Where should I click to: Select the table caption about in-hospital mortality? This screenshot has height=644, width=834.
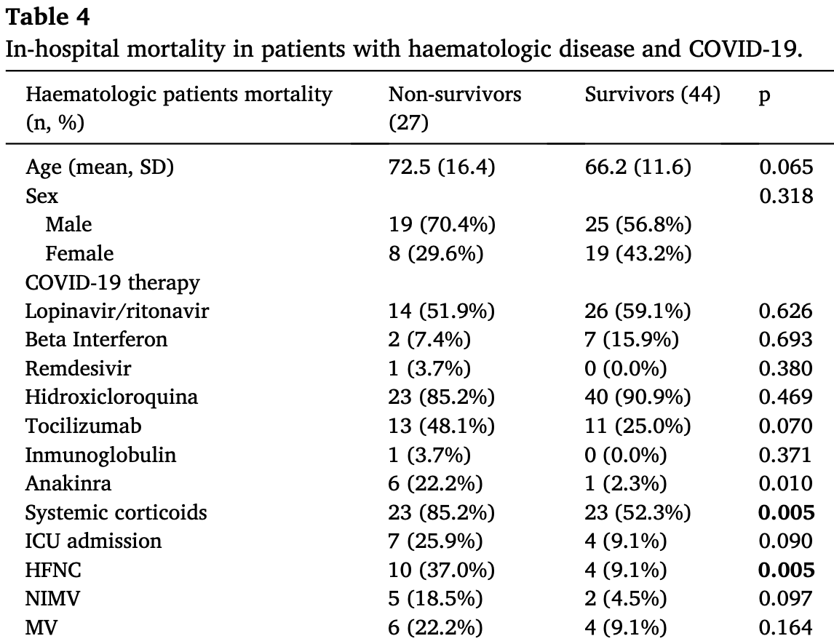coord(404,49)
